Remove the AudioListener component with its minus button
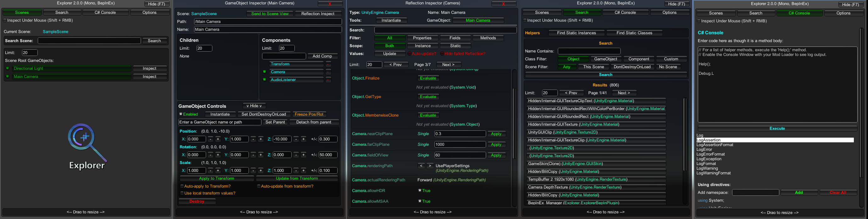This screenshot has width=868, height=219. (328, 80)
